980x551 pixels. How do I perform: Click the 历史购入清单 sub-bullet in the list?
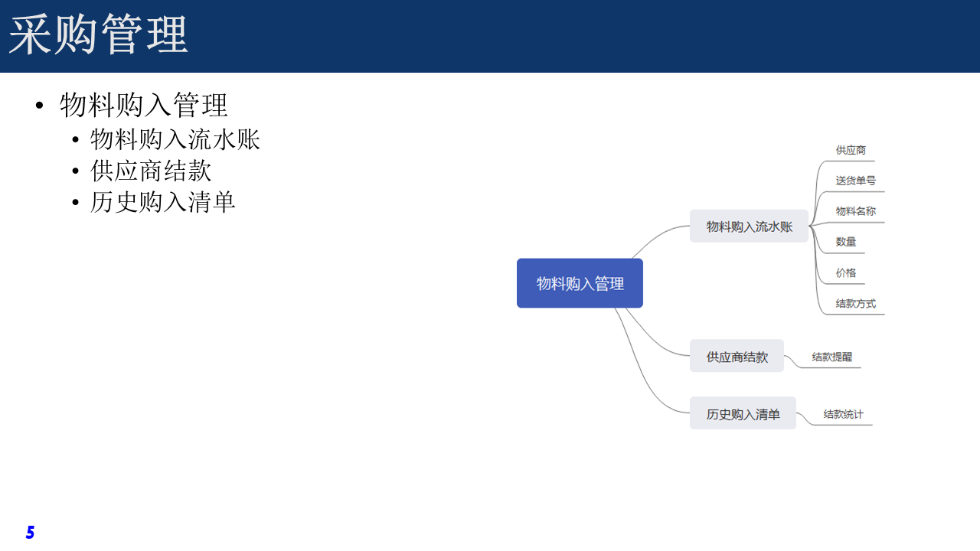(x=163, y=201)
